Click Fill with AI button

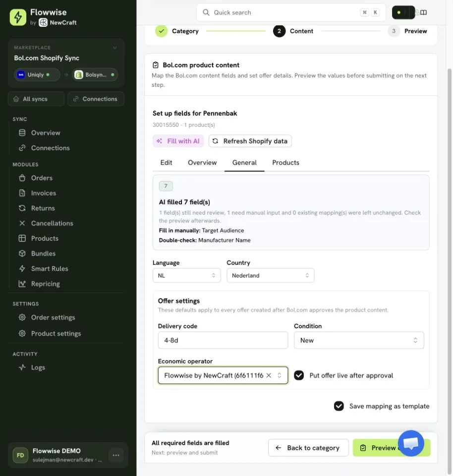pos(178,141)
